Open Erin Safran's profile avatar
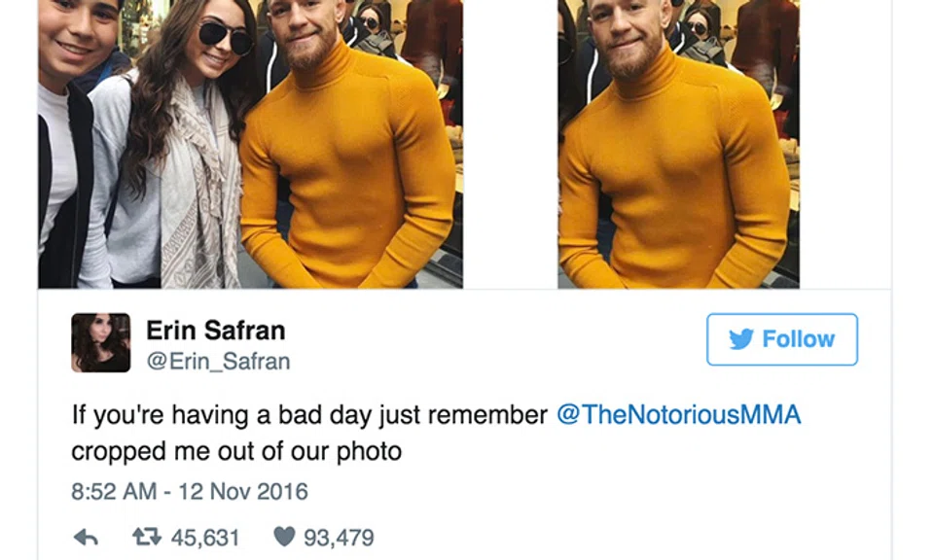This screenshot has height=560, width=934. [x=100, y=343]
